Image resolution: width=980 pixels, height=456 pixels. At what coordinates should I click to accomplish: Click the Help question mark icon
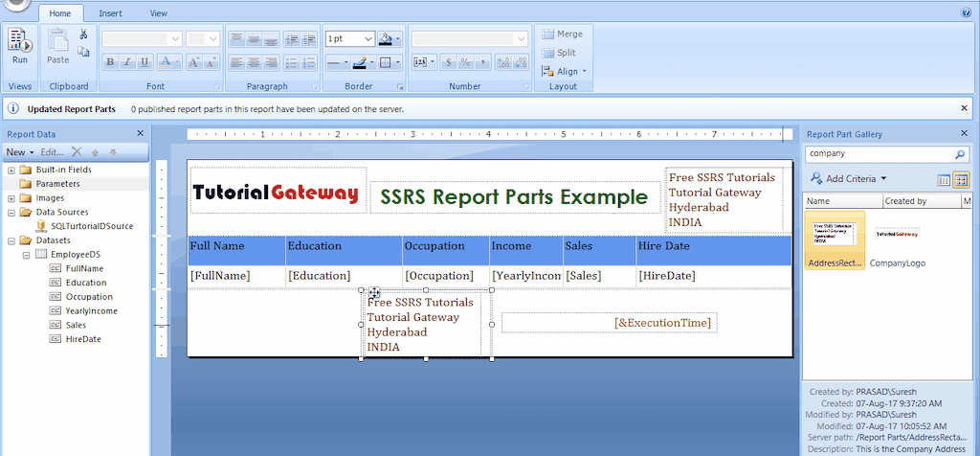(967, 13)
